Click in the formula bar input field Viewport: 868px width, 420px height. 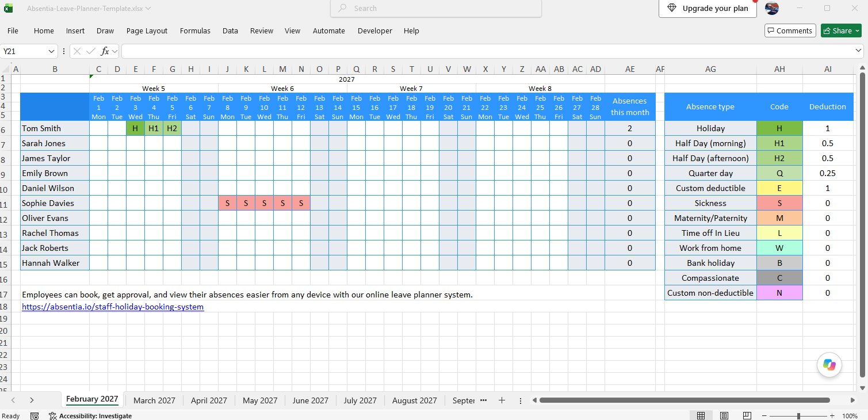(486, 51)
